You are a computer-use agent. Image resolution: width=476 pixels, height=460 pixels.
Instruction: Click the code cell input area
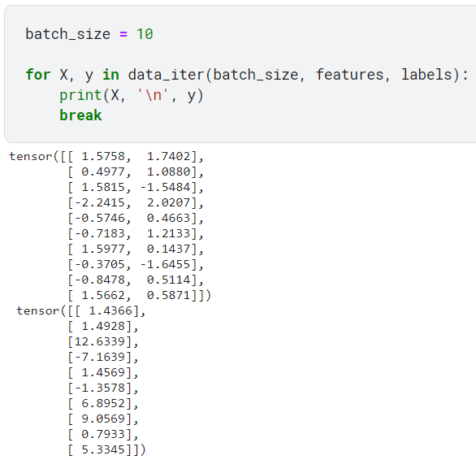(x=240, y=74)
